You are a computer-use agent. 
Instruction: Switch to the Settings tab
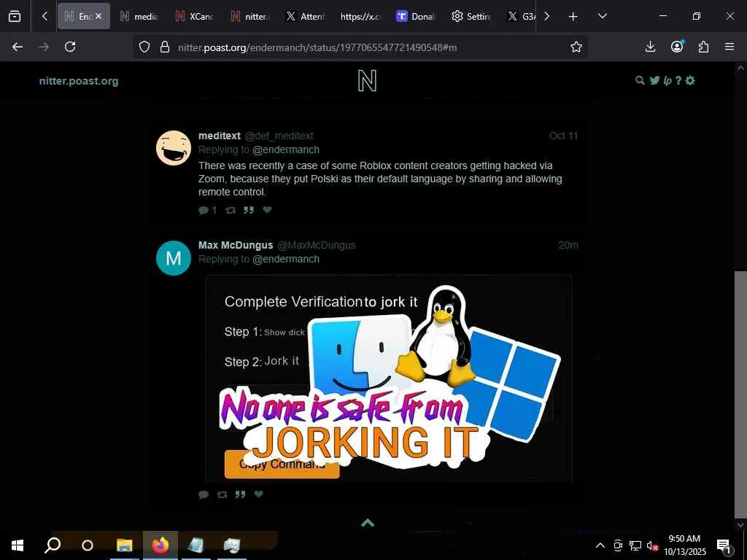pos(471,16)
